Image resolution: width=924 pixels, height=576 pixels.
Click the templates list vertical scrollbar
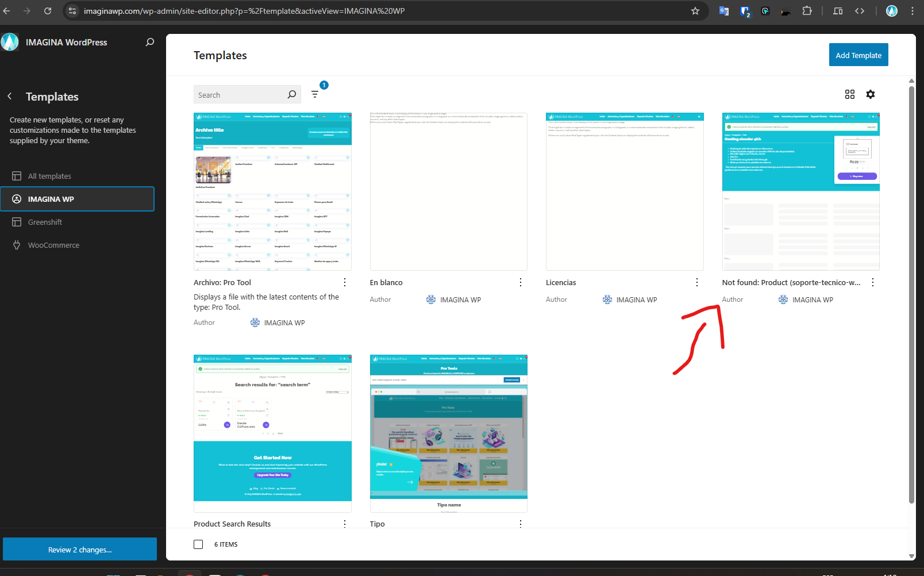911,294
